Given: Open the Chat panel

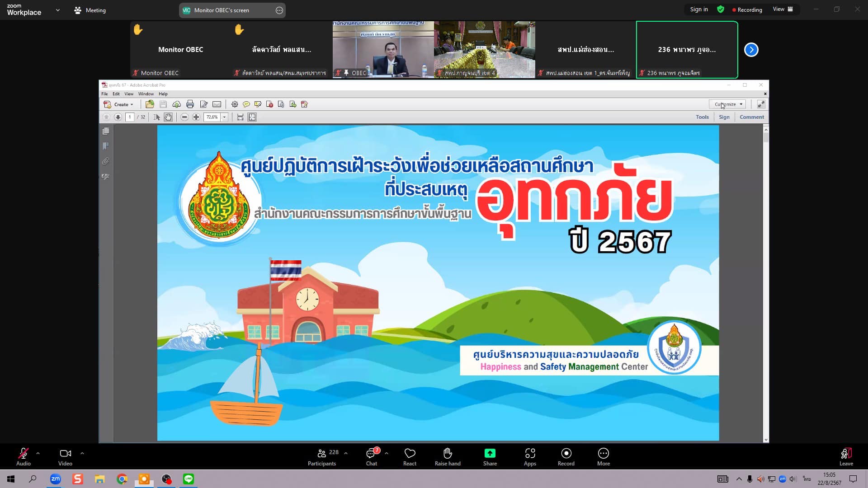Looking at the screenshot, I should point(372,456).
